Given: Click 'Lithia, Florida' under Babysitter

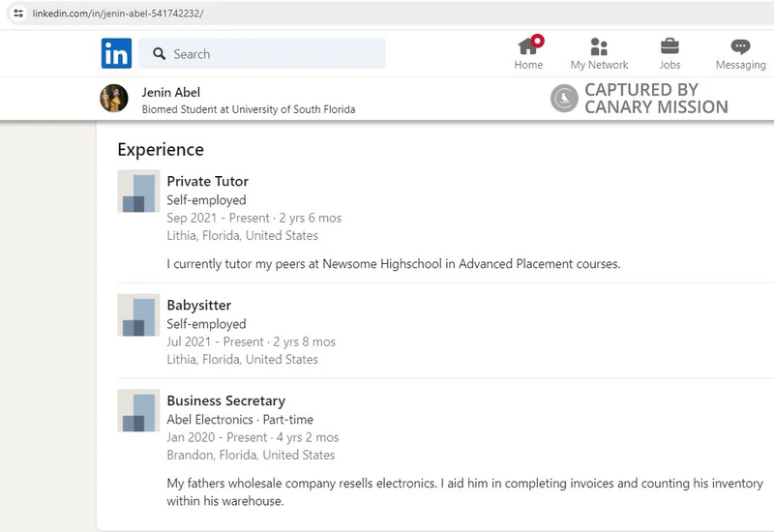Looking at the screenshot, I should pos(243,359).
